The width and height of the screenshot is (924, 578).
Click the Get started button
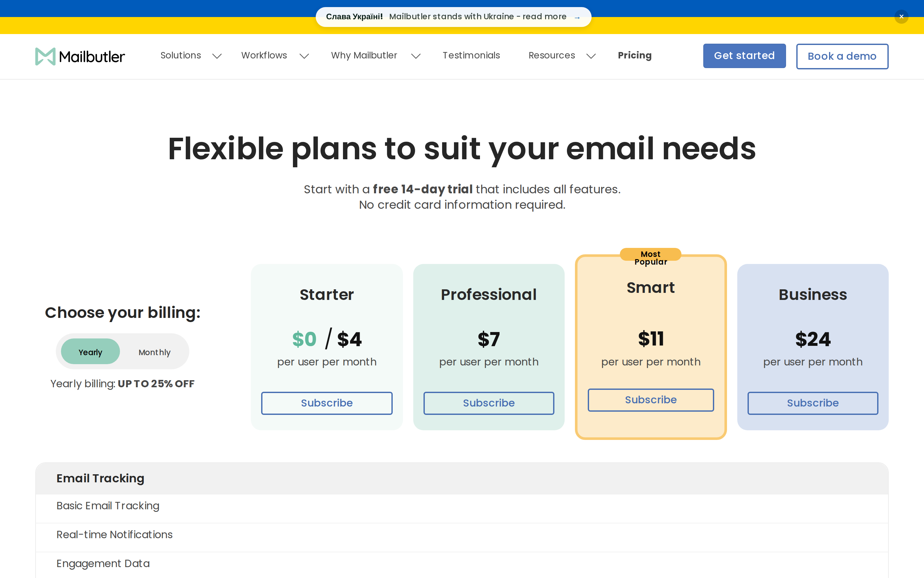pyautogui.click(x=744, y=56)
